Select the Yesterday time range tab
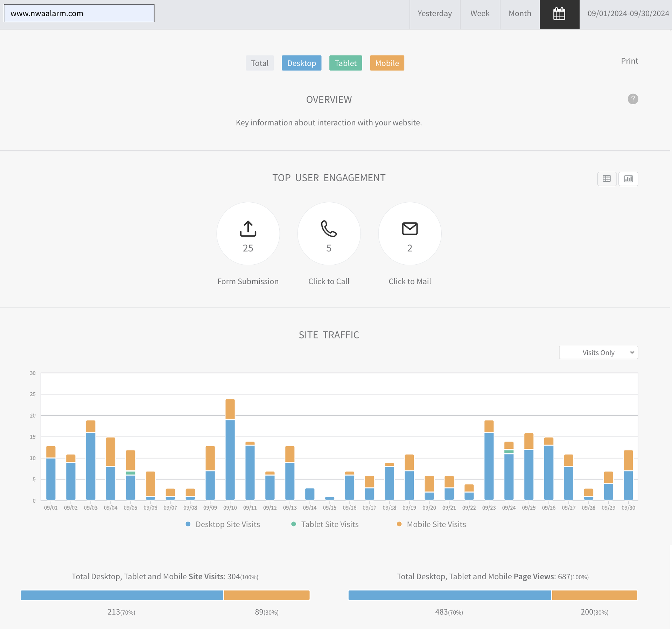Screen dimensions: 672x629 coord(434,14)
